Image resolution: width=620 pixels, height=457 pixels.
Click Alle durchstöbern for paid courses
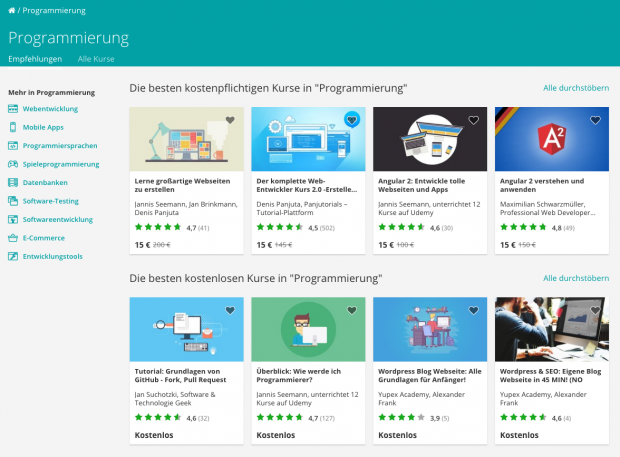(x=576, y=88)
